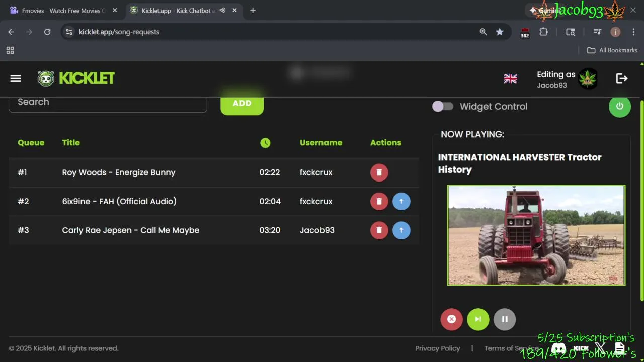
Task: Open the browser zoom indicator
Action: click(483, 32)
